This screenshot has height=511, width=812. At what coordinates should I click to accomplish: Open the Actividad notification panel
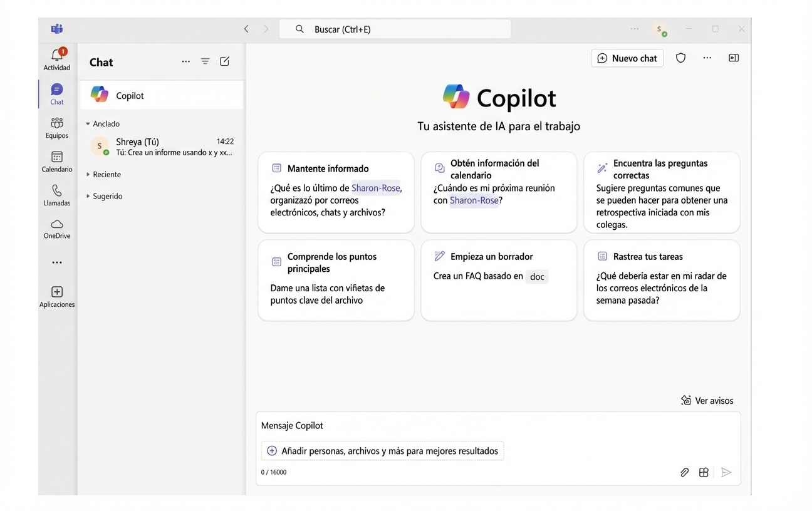click(x=56, y=58)
